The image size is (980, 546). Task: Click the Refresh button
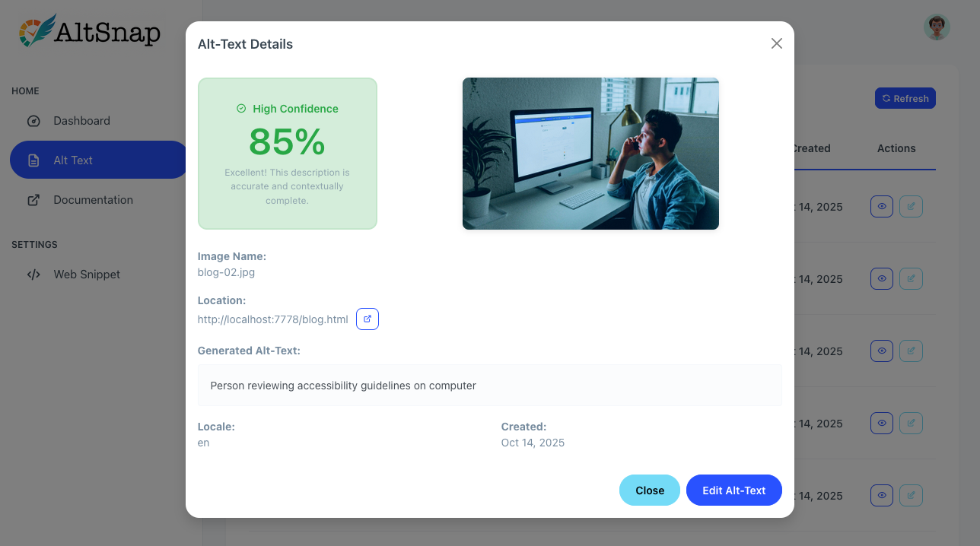tap(905, 98)
